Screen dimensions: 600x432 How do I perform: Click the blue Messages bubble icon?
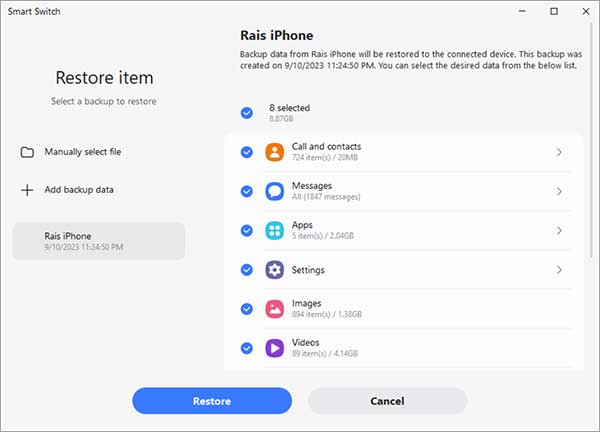pos(275,191)
